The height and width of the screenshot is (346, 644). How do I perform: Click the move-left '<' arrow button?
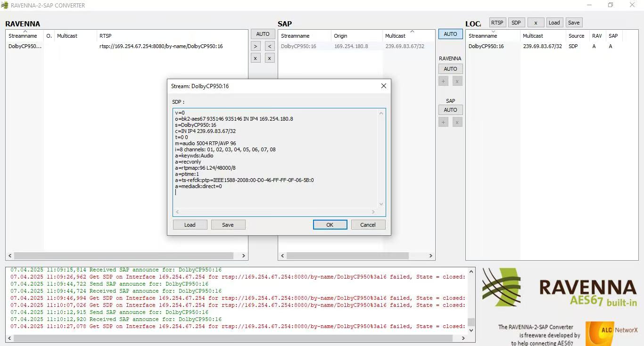click(270, 46)
